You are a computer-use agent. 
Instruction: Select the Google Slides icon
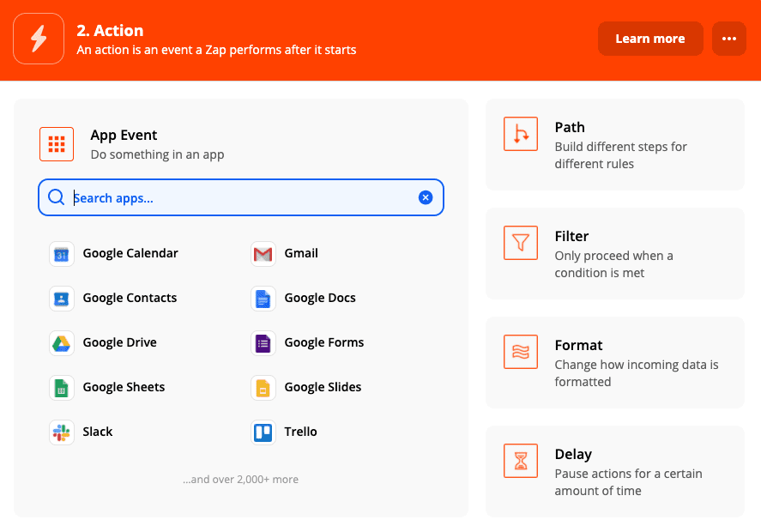(263, 388)
